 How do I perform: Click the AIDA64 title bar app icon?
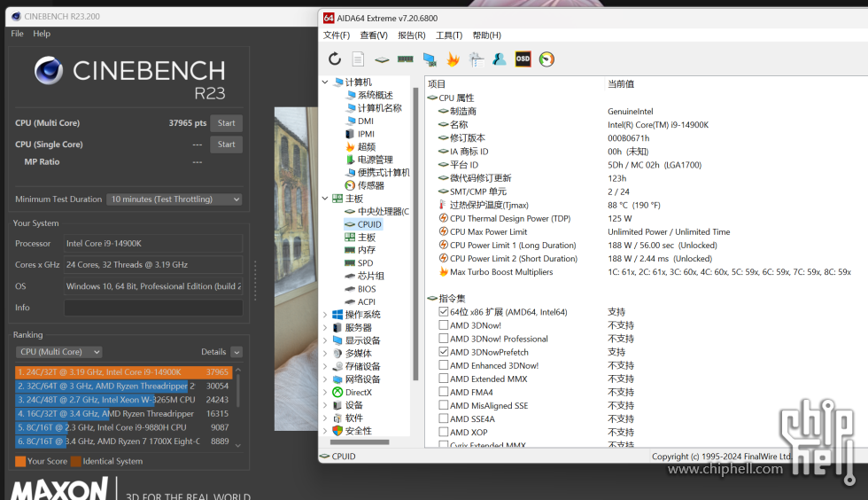pos(329,19)
